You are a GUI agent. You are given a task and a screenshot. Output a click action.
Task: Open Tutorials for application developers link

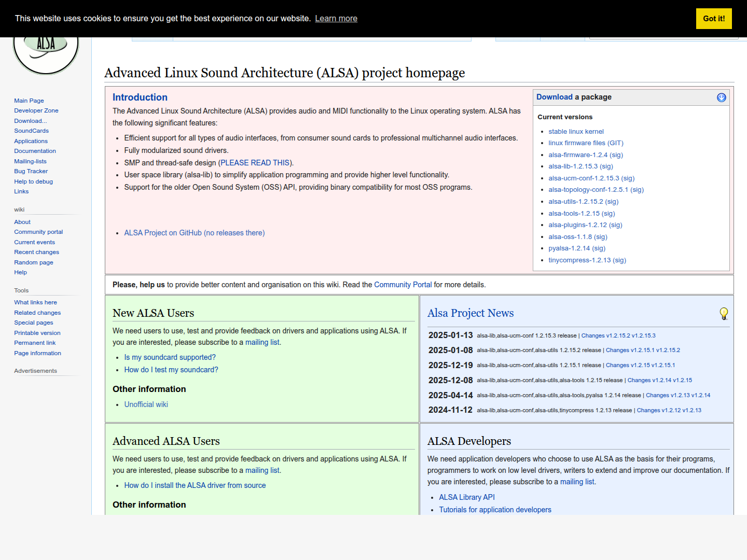point(495,510)
